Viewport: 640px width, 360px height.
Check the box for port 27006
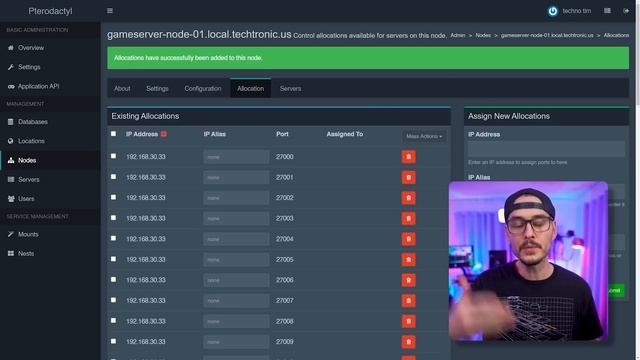point(113,279)
